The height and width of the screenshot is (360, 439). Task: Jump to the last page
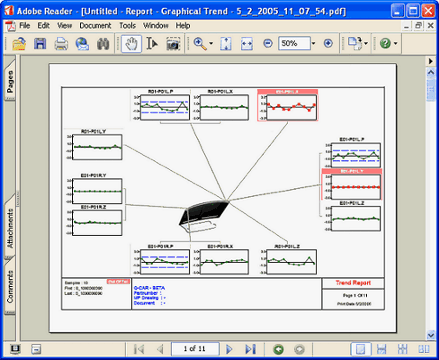click(x=250, y=349)
